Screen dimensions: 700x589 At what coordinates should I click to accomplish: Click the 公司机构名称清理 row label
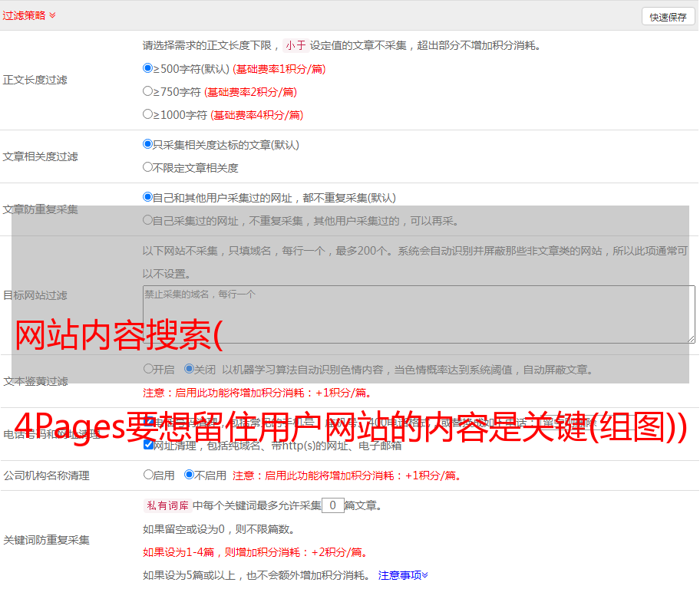coord(46,475)
